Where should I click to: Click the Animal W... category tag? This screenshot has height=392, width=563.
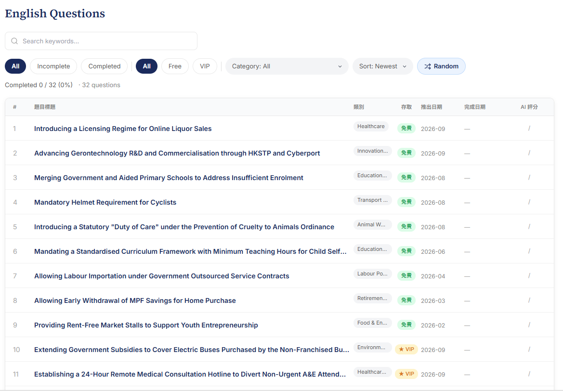(x=372, y=225)
